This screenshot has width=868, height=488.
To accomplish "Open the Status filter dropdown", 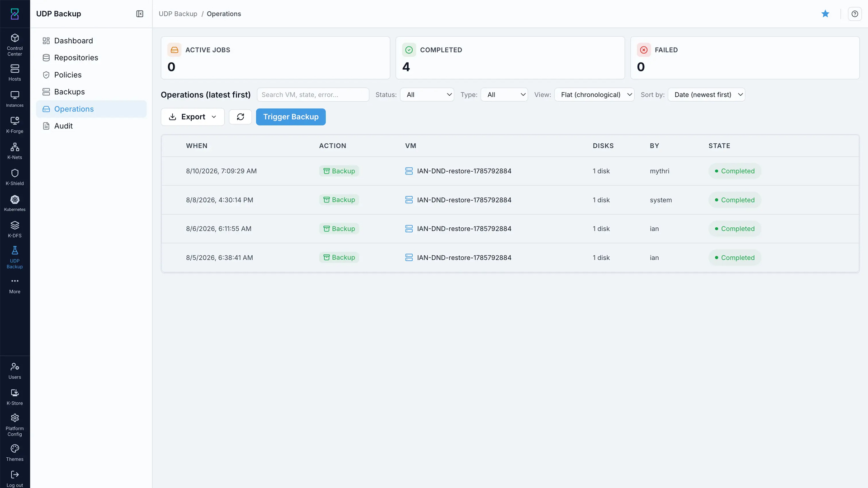I will pos(427,95).
